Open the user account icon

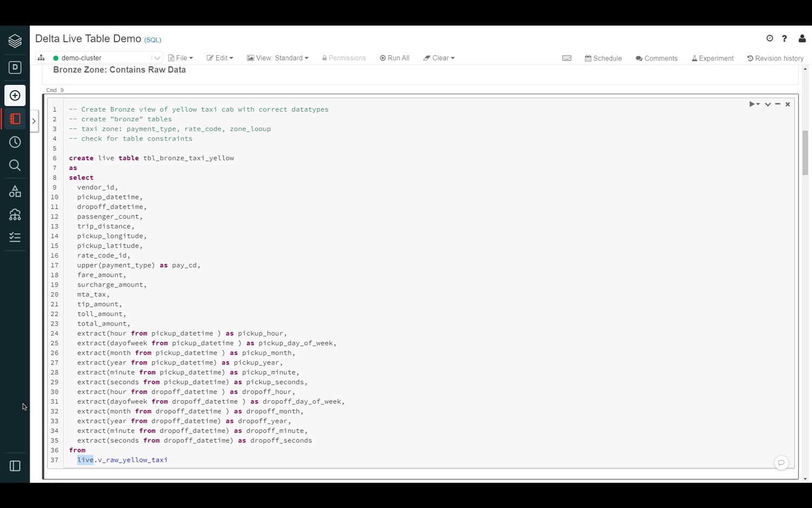pyautogui.click(x=802, y=38)
